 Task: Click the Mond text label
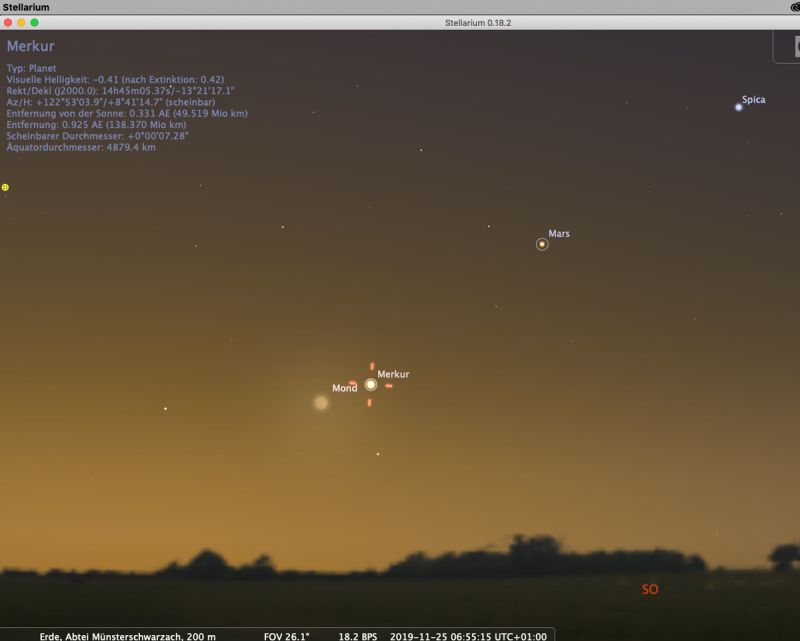344,388
